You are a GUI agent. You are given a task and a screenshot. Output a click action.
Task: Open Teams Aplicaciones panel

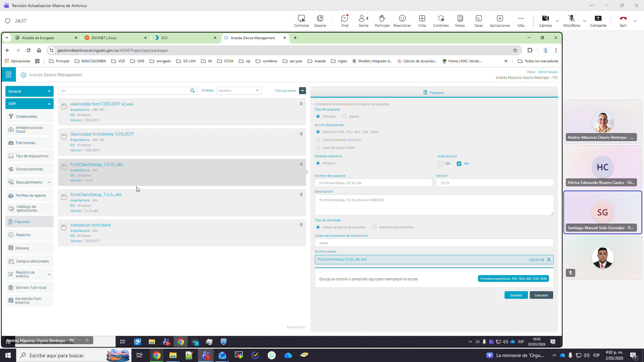point(500,21)
